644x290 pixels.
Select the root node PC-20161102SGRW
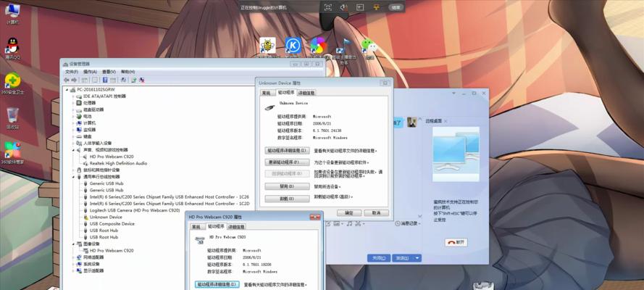[96, 89]
